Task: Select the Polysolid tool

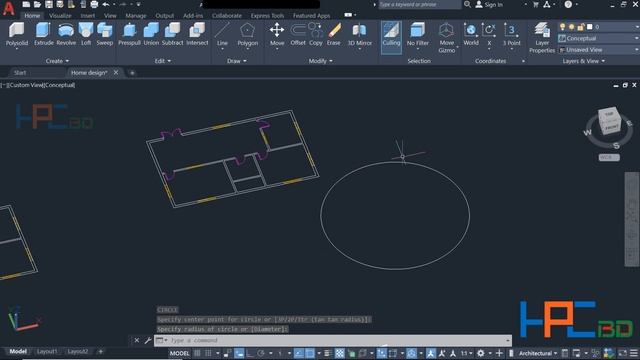Action: tap(17, 35)
